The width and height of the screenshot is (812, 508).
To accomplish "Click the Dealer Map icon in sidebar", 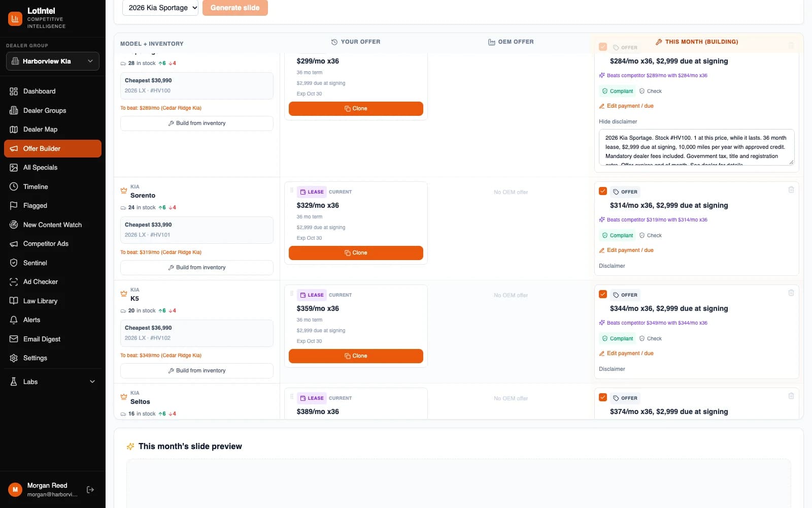I will point(14,130).
